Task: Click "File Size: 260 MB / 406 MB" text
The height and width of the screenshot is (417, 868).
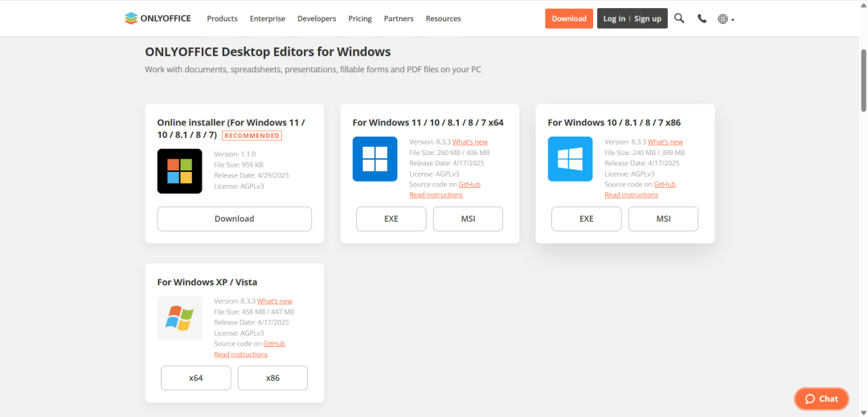Action: 449,153
